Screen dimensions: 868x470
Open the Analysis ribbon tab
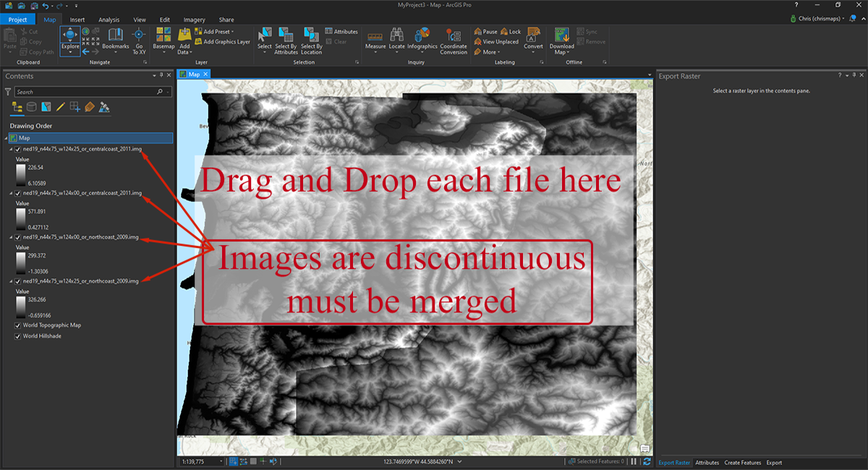click(x=109, y=20)
